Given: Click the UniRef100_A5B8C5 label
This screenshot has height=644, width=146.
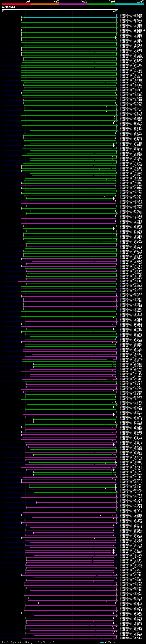Looking at the screenshot, I should 131,175.
